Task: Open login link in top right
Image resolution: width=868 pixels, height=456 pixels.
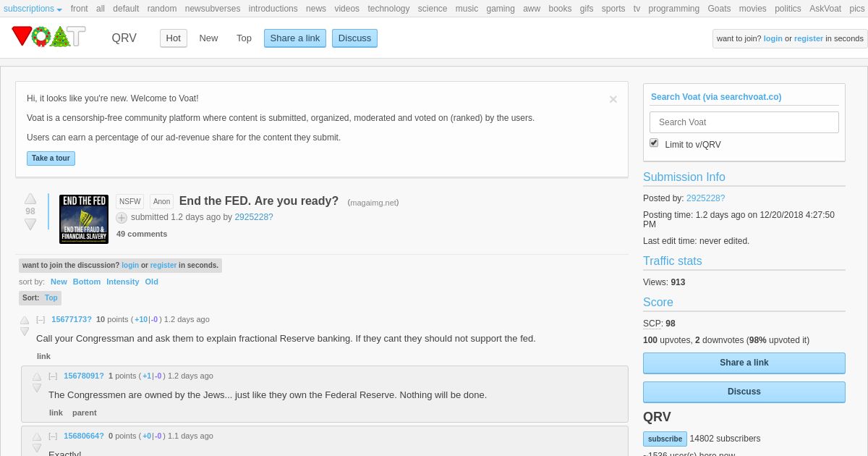Action: tap(773, 38)
